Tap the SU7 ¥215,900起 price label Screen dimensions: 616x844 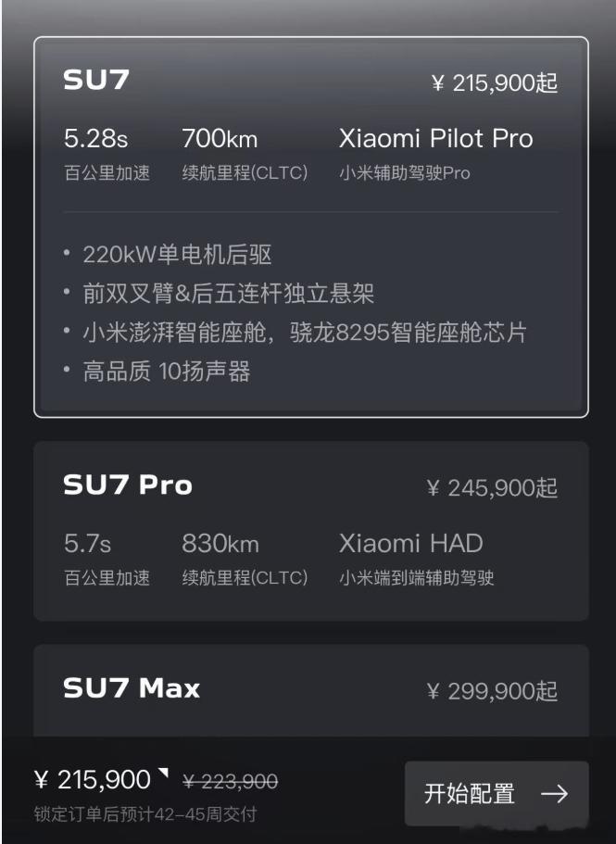click(495, 83)
